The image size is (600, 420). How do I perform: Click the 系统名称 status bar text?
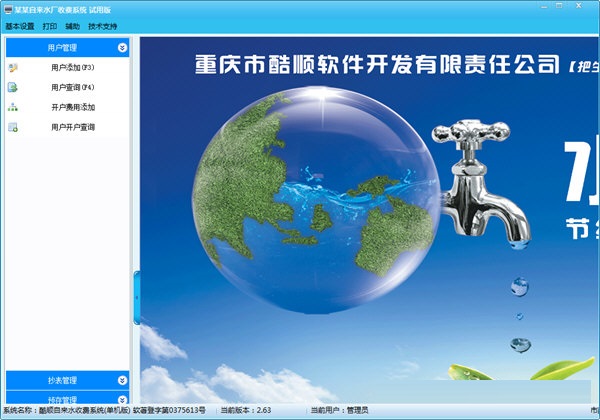(104, 410)
